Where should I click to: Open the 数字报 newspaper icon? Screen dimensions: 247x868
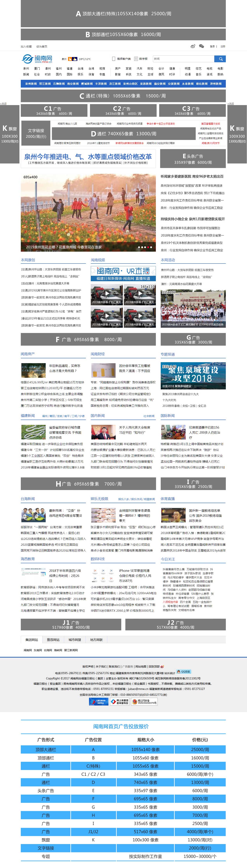coord(136,59)
